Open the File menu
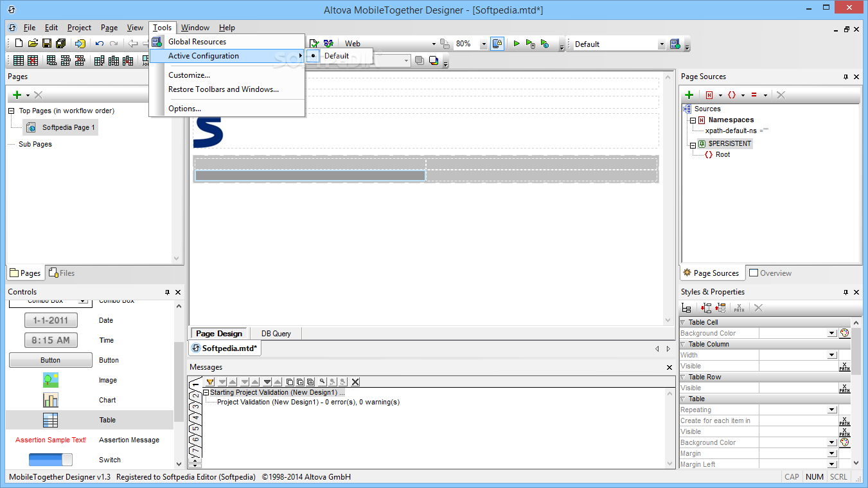Screen dimensions: 868x488 30,28
